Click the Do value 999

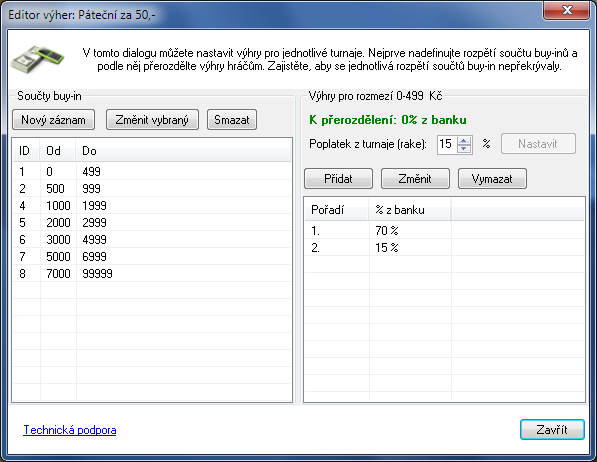point(91,189)
